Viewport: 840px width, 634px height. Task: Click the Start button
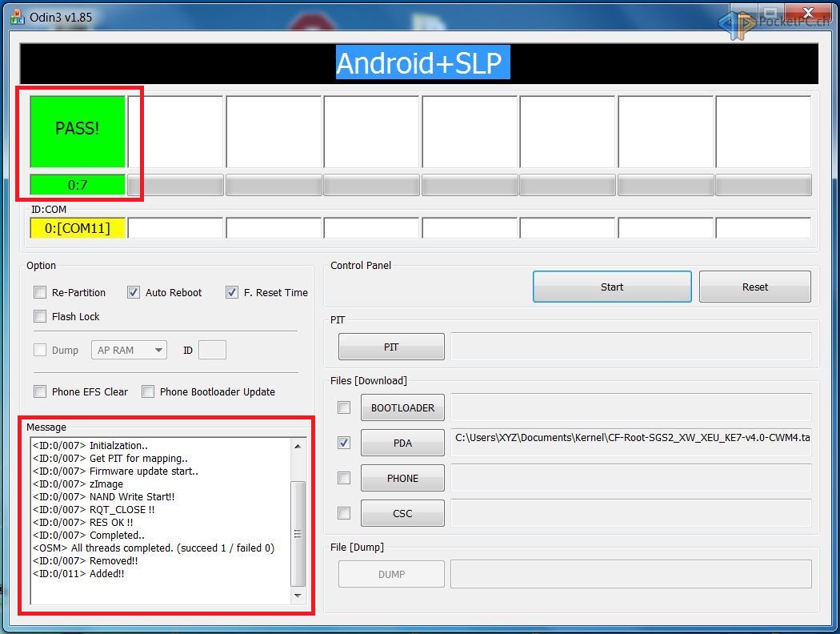(x=612, y=287)
